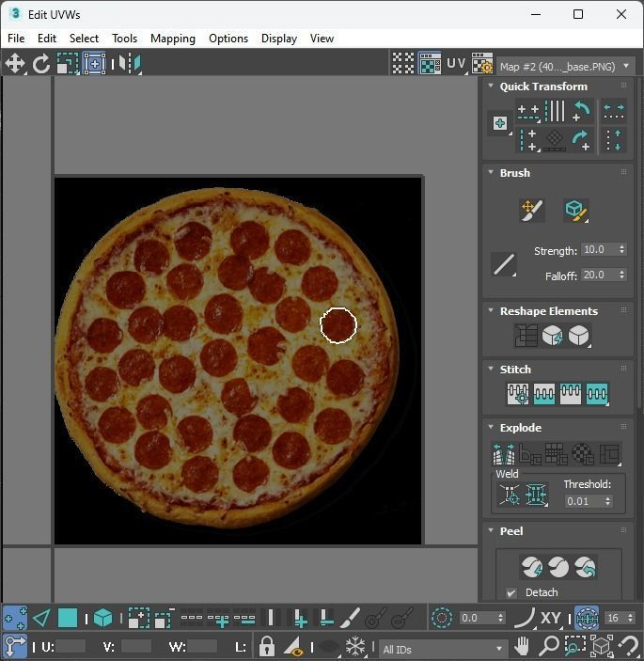Image resolution: width=644 pixels, height=661 pixels.
Task: Click Grow UV selection icon
Action: 139,618
